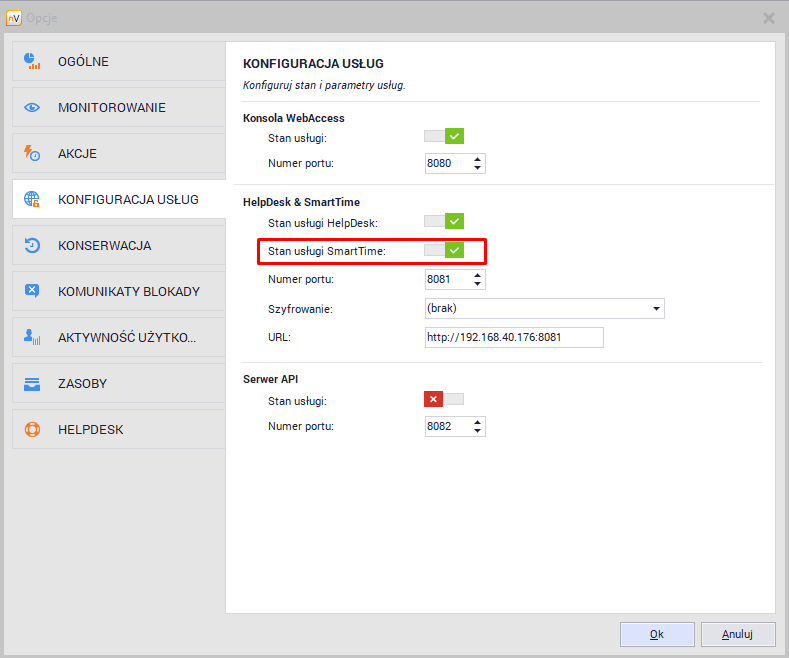Viewport: 789px width, 658px height.
Task: Click the HelpDesk lifebuoy icon
Action: [x=32, y=430]
